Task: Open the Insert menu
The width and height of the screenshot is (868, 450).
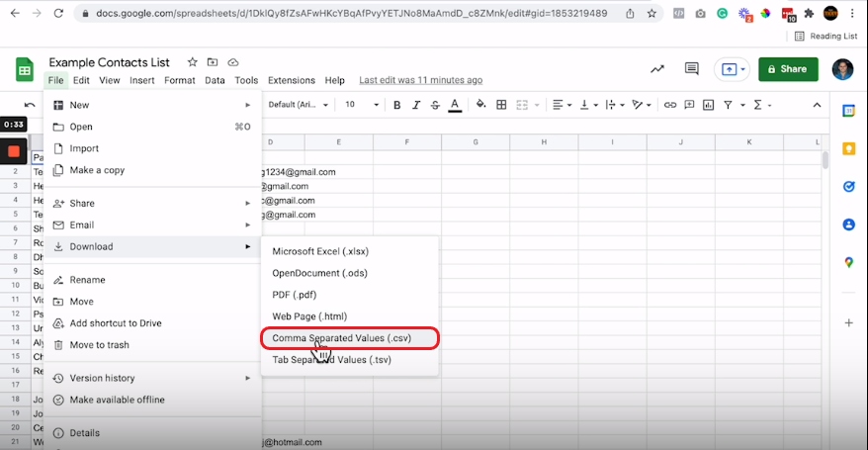Action: point(142,80)
